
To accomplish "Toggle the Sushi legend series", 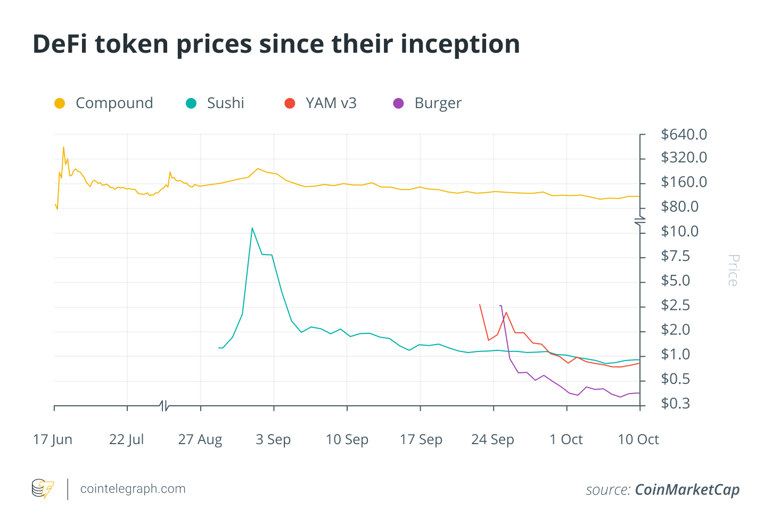I will tap(215, 103).
